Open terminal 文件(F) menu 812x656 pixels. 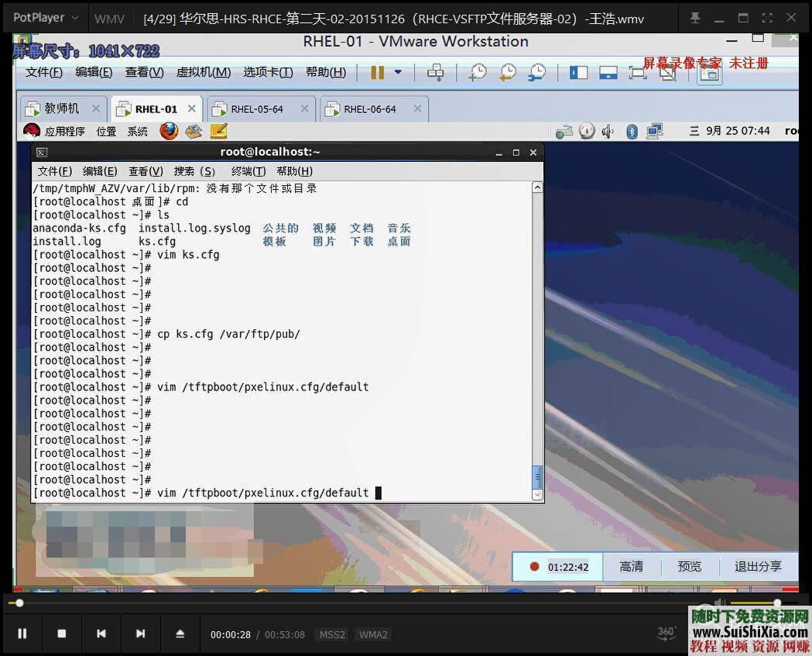(x=54, y=171)
